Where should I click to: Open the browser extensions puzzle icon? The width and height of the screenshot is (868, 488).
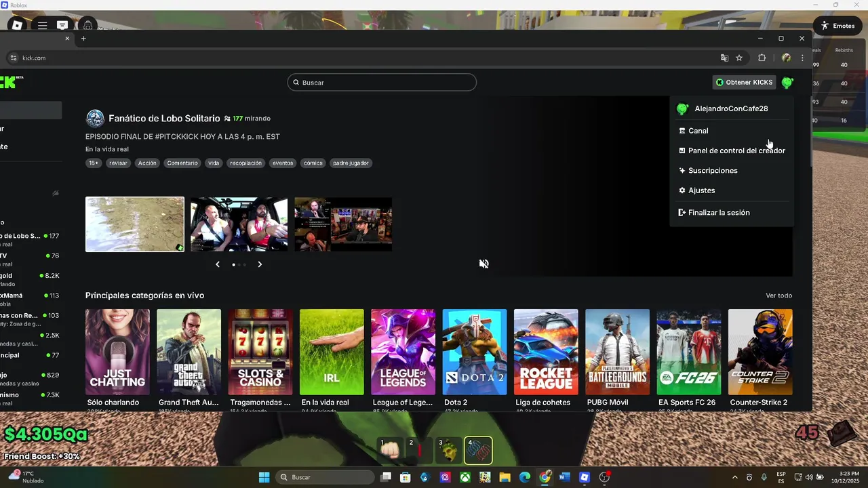tap(762, 58)
